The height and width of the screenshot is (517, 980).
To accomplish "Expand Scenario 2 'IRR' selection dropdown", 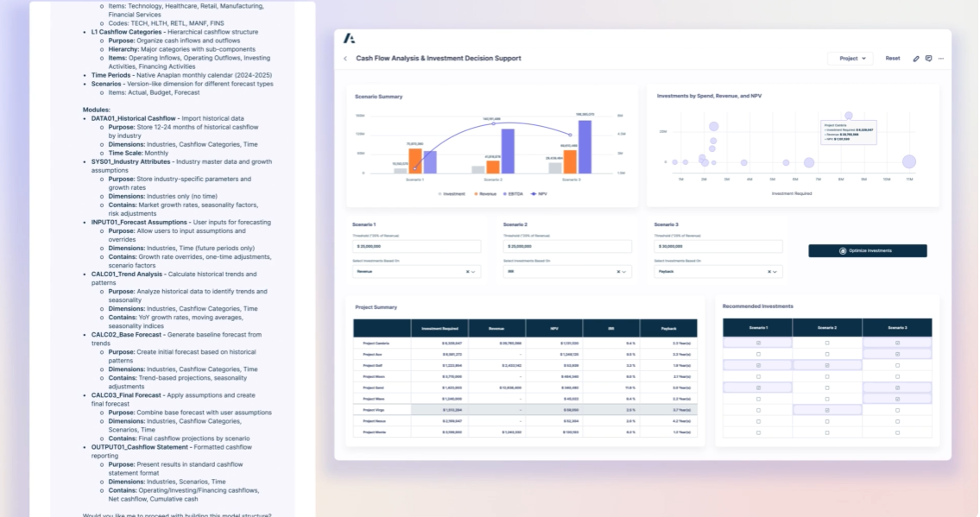I will point(623,272).
